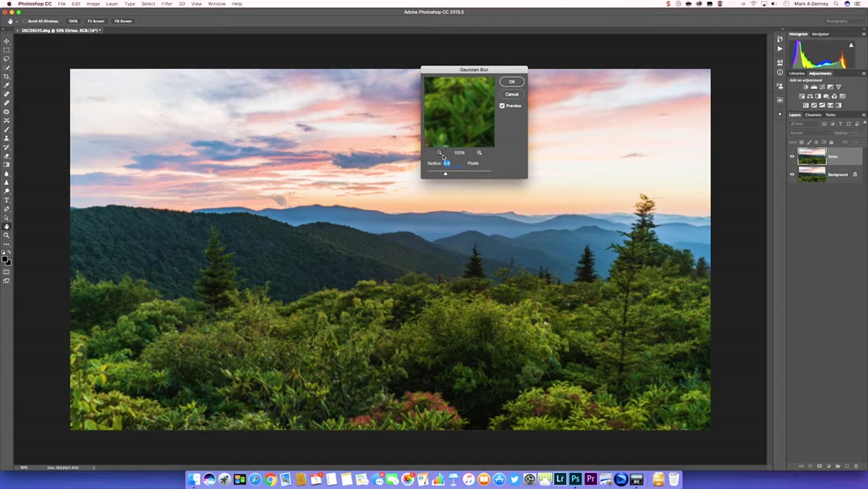868x489 pixels.
Task: Select the Quick Selection tool
Action: click(7, 67)
